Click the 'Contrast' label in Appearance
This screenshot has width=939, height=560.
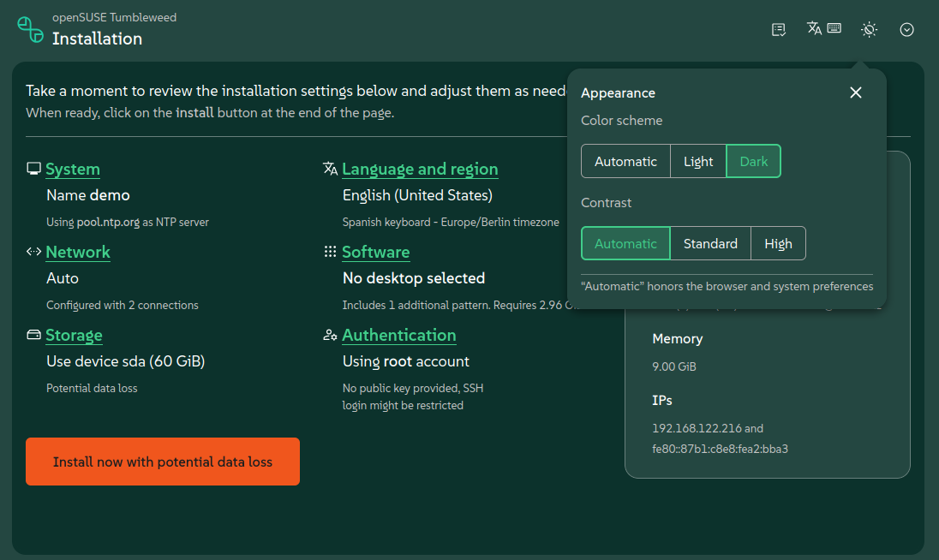click(x=606, y=203)
